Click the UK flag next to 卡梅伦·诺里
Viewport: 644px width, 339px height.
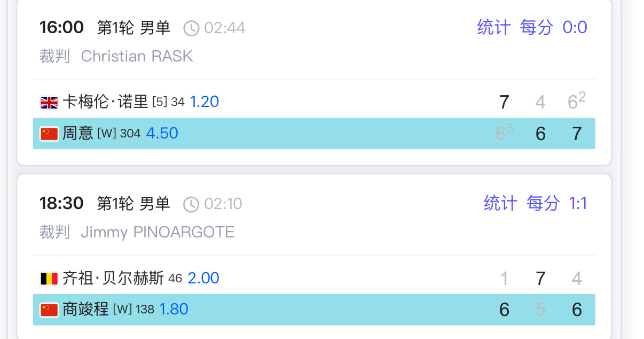pos(49,102)
